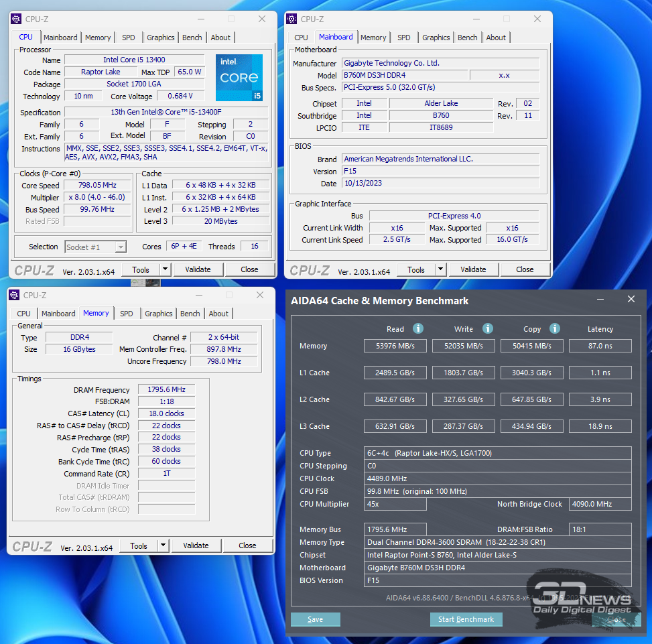
Task: Open About tab in the Motherboard window
Action: [x=496, y=38]
